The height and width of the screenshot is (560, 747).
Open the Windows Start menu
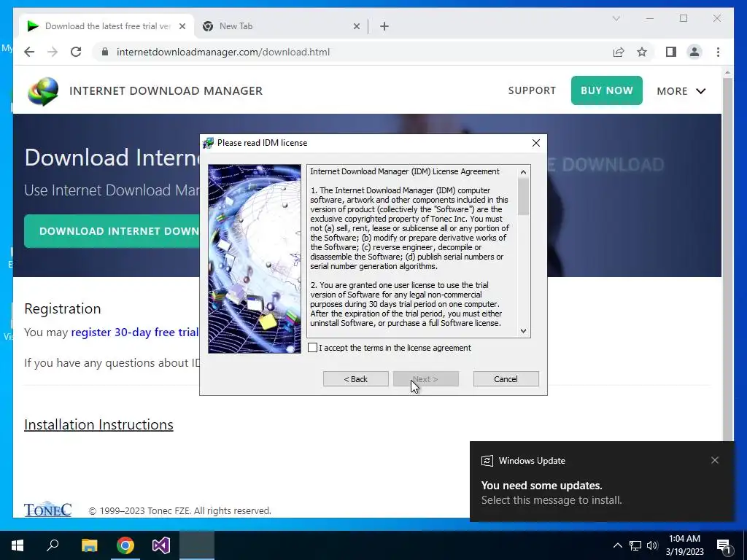click(x=18, y=545)
